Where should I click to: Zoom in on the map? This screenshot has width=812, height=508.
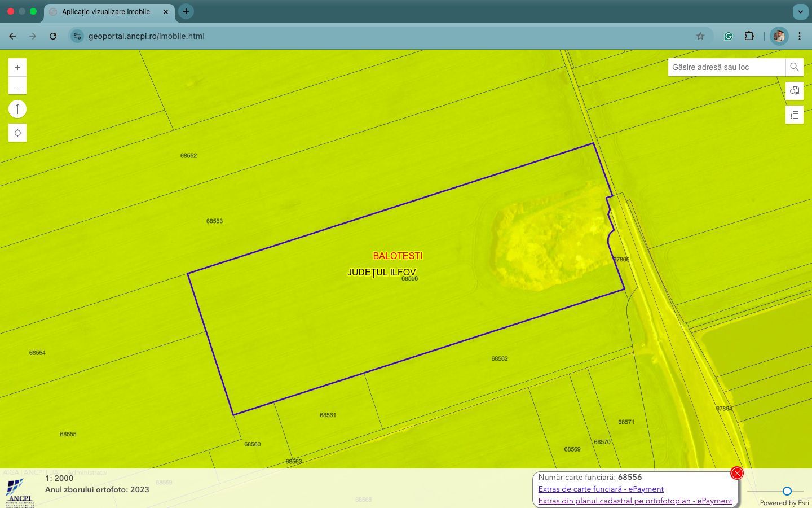[17, 68]
